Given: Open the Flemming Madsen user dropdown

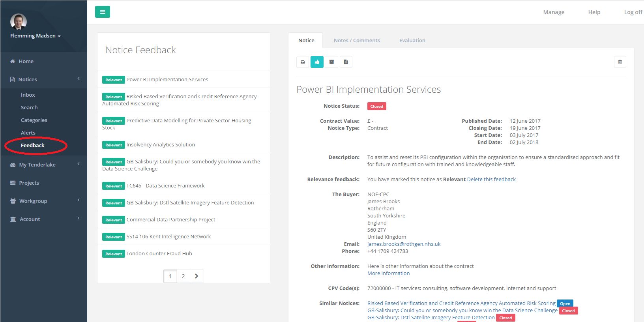Looking at the screenshot, I should (x=36, y=36).
